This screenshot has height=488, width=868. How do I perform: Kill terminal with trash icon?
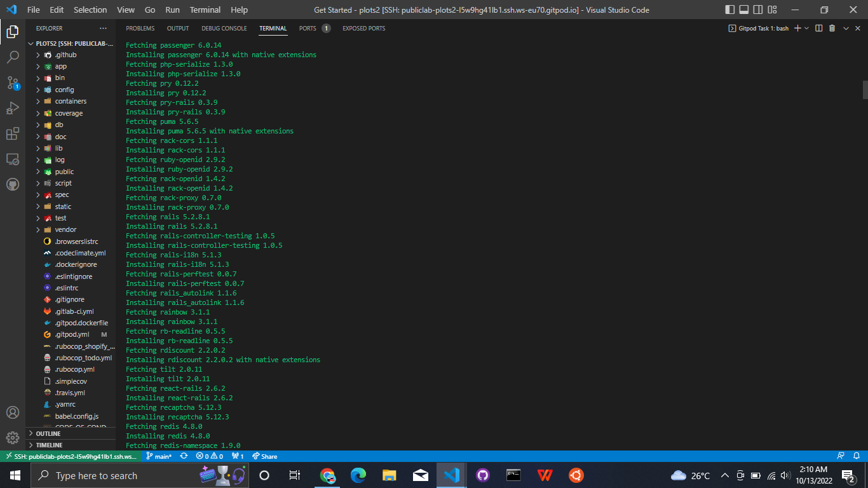(x=832, y=29)
